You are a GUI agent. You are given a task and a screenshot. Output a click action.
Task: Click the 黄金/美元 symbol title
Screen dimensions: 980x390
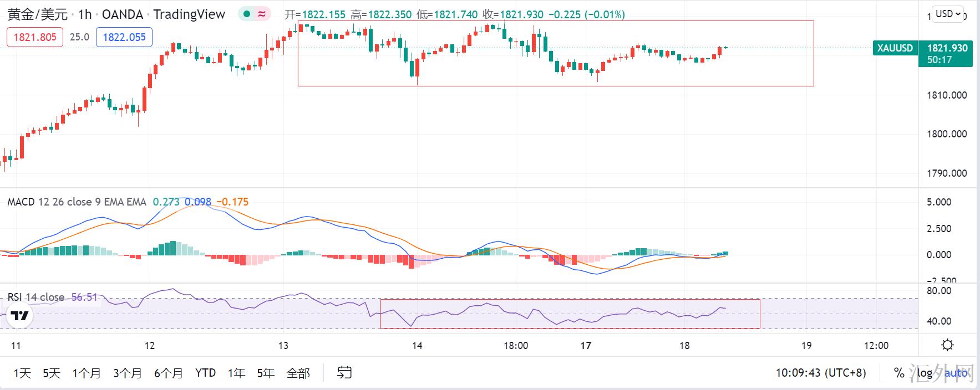pyautogui.click(x=38, y=14)
